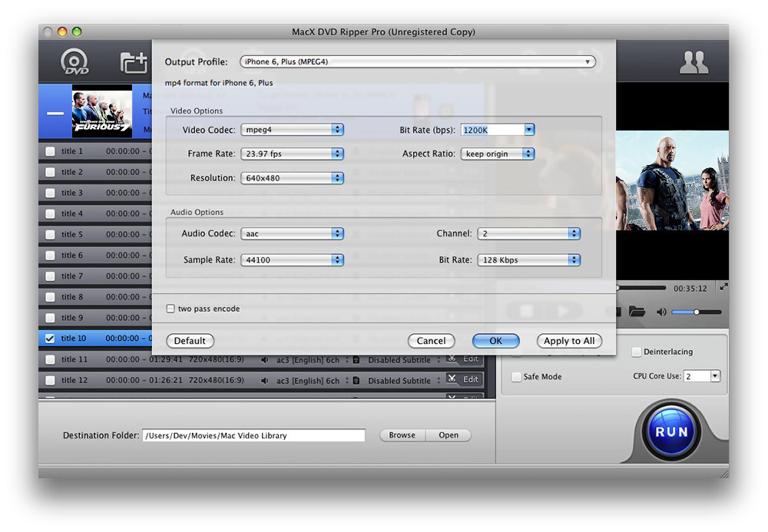The width and height of the screenshot is (768, 532).
Task: Click the audio speaker icon in title 12 row
Action: [x=264, y=380]
